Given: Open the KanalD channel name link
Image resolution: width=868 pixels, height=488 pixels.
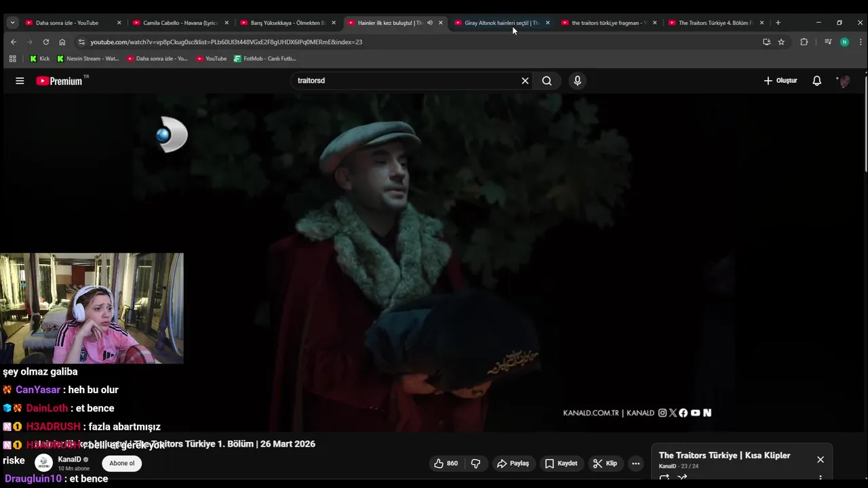Looking at the screenshot, I should (x=70, y=460).
